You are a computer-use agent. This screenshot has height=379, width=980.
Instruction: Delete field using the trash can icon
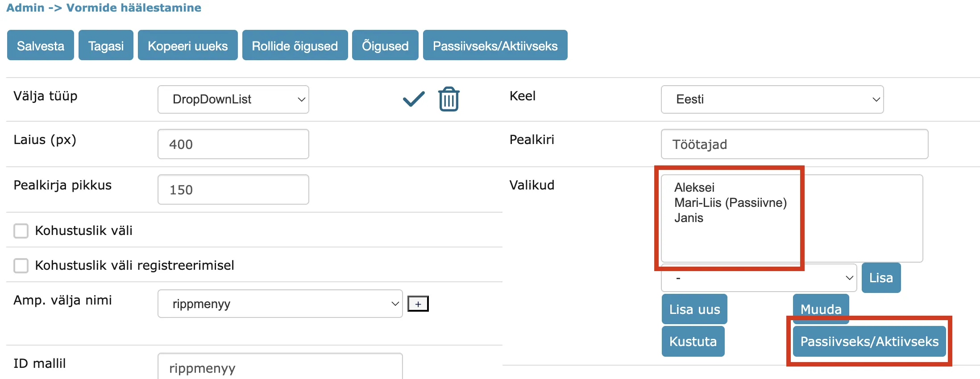point(448,99)
